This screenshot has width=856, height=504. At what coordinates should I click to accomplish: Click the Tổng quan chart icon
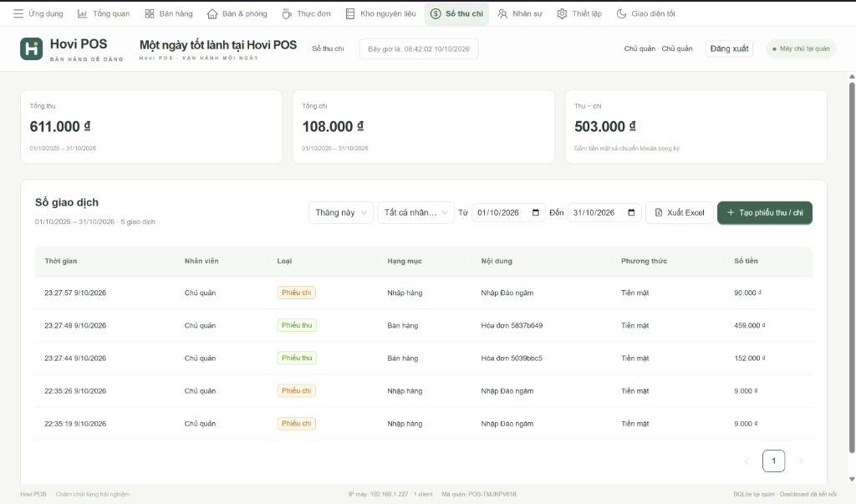pos(83,13)
